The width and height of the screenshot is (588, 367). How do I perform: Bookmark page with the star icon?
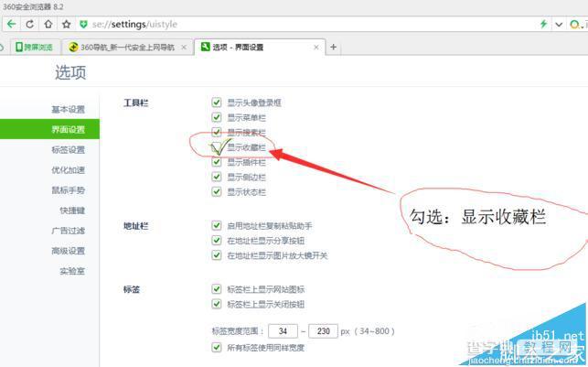click(67, 25)
